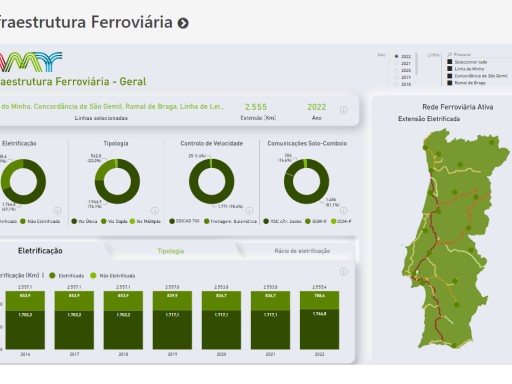Screen dimensions: 512x384
Task: Open the info icon in the Controlo de Velocidade panel
Action: click(249, 211)
